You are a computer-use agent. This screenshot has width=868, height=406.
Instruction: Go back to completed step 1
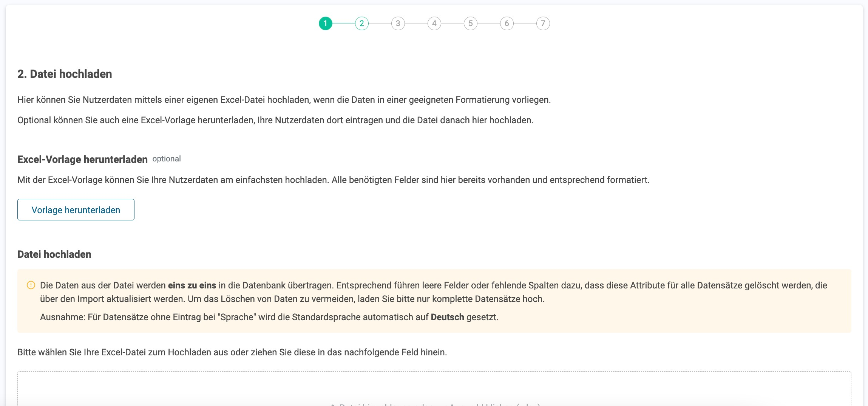[325, 23]
